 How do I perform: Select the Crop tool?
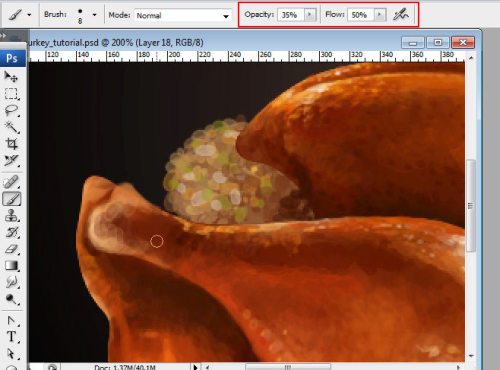point(11,144)
